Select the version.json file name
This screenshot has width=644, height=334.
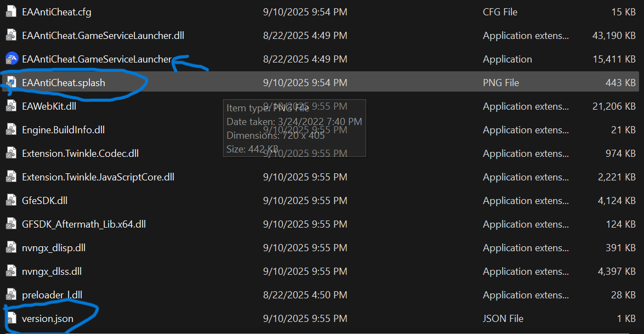pyautogui.click(x=48, y=318)
